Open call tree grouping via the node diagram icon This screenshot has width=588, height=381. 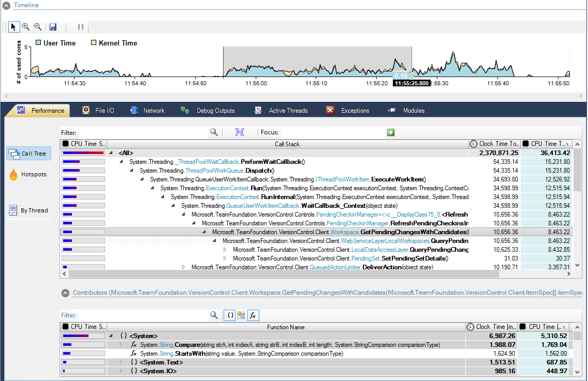[x=239, y=132]
